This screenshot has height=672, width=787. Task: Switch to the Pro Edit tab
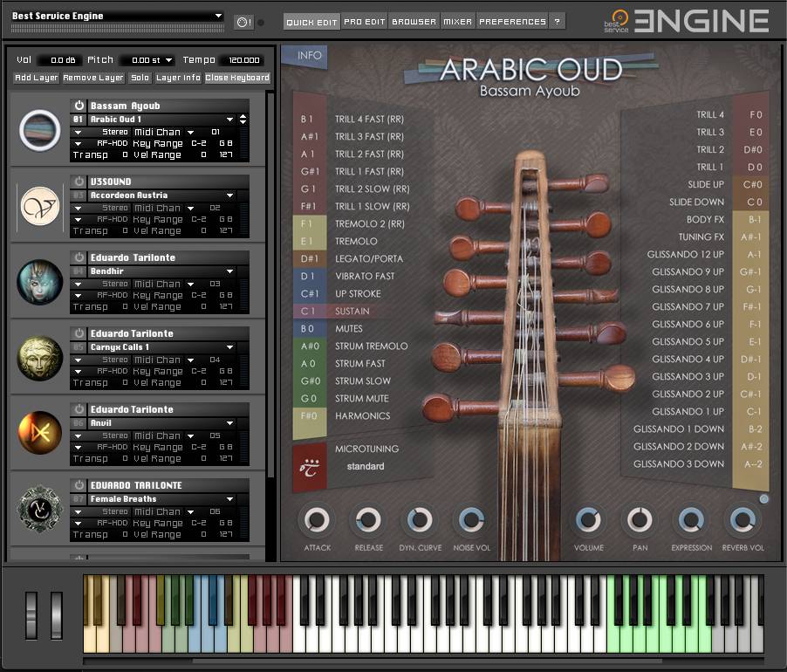pyautogui.click(x=364, y=21)
